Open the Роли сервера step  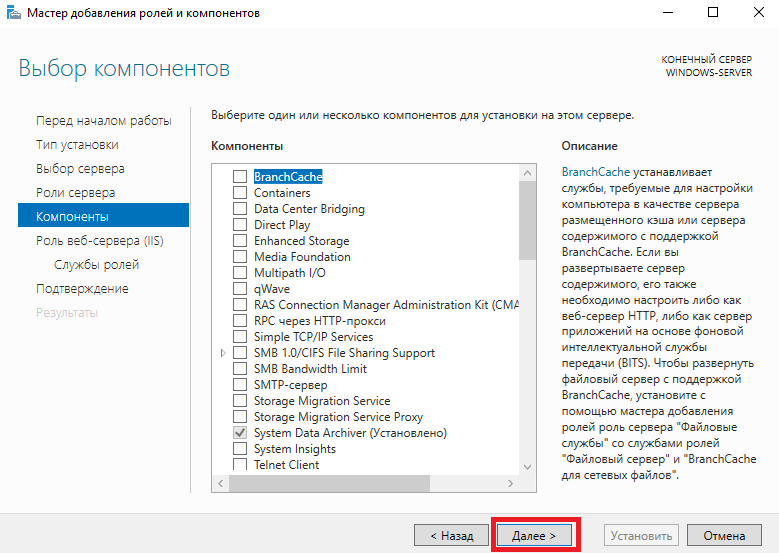(x=76, y=193)
